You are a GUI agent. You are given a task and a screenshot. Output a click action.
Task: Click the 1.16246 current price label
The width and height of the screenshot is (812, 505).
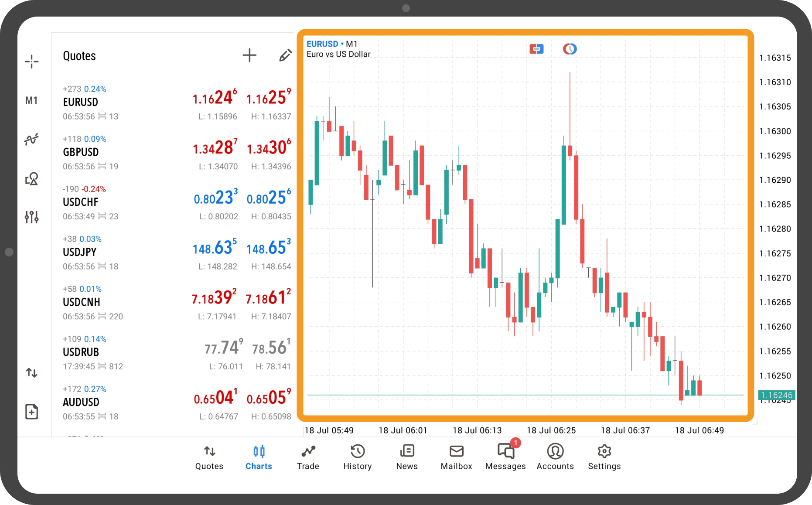[x=776, y=395]
